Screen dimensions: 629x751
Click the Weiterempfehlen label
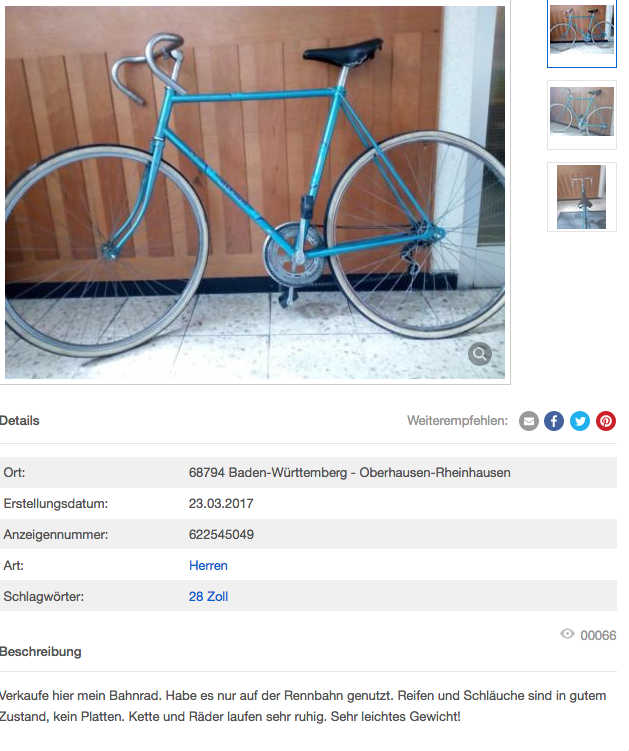point(457,421)
